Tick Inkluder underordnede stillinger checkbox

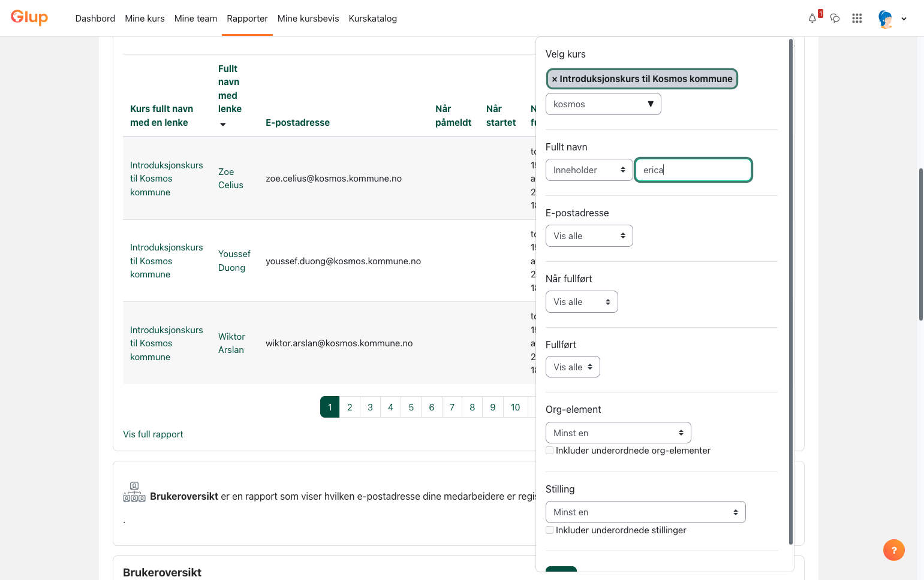tap(549, 530)
